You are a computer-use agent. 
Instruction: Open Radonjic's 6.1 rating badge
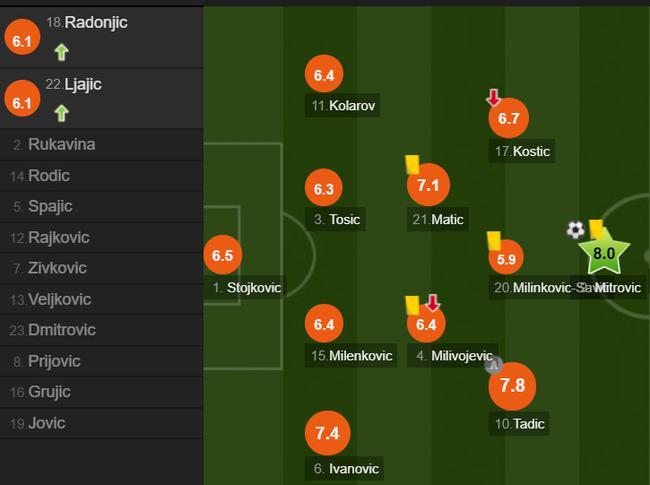tap(22, 37)
